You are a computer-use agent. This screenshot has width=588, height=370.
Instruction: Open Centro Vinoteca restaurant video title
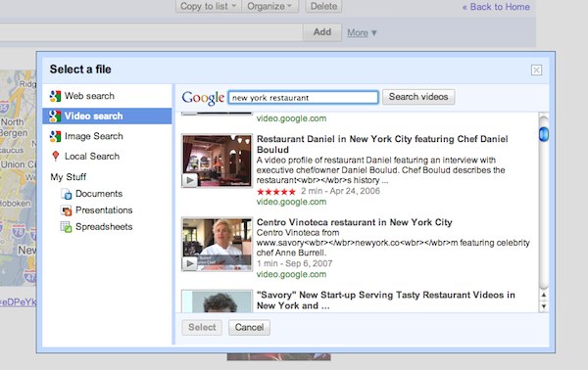pos(355,222)
